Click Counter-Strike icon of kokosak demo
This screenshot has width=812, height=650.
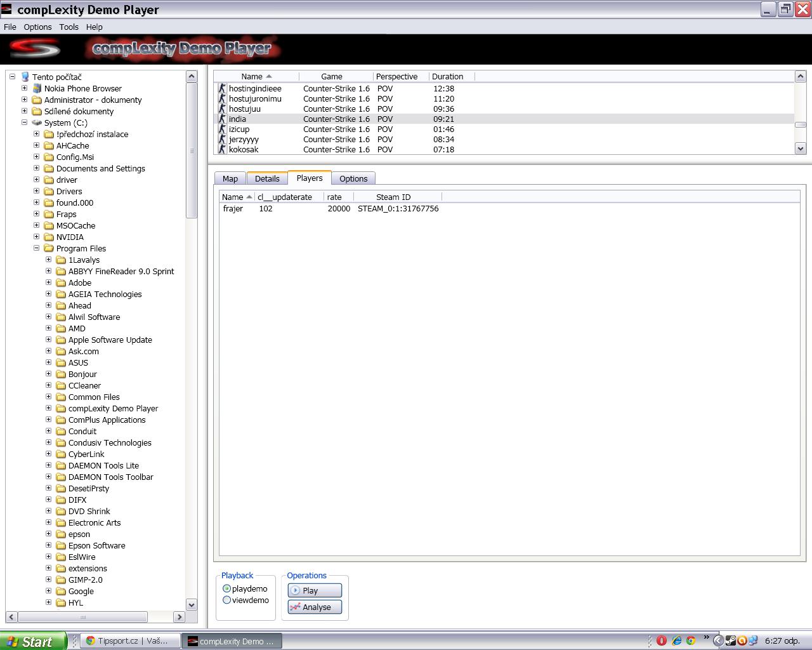click(x=222, y=149)
